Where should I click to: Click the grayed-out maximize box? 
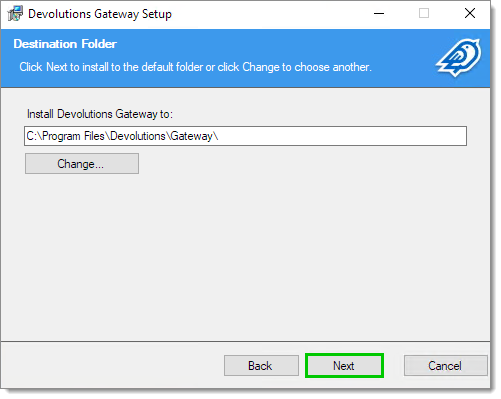424,14
